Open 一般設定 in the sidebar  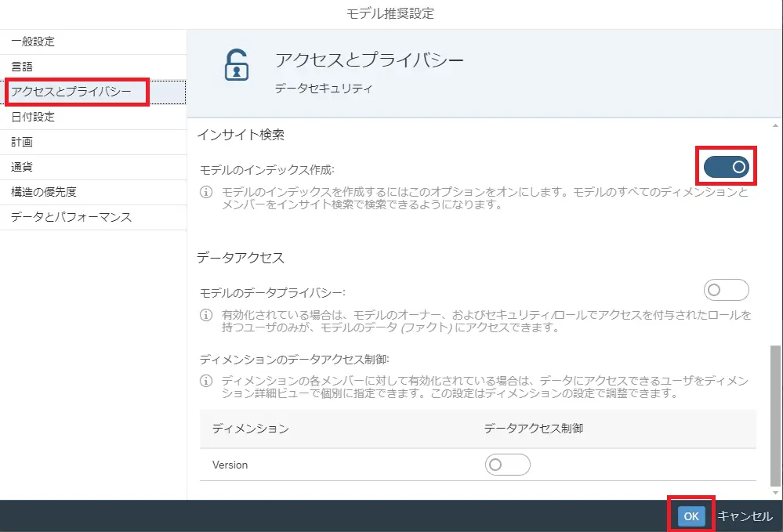[93, 42]
